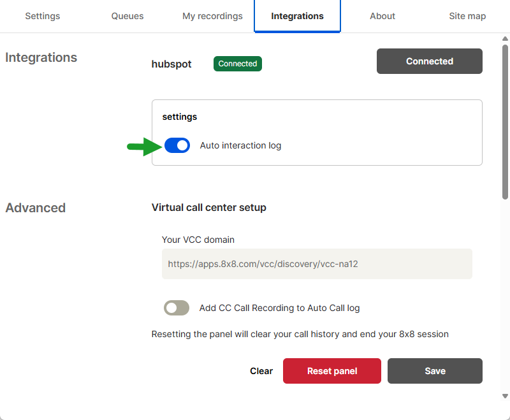Click the vertical scrollbar thumb
Viewport: 510px width, 420px height.
click(x=505, y=122)
